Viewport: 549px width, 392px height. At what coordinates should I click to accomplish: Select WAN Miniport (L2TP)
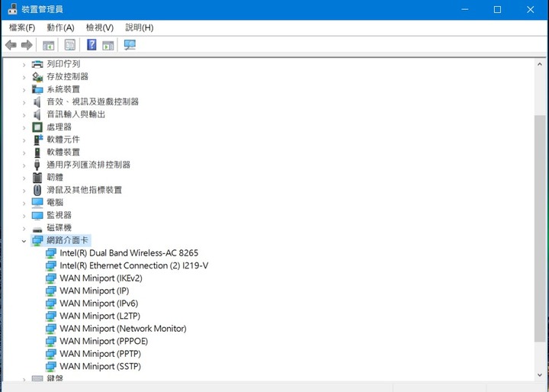[100, 316]
